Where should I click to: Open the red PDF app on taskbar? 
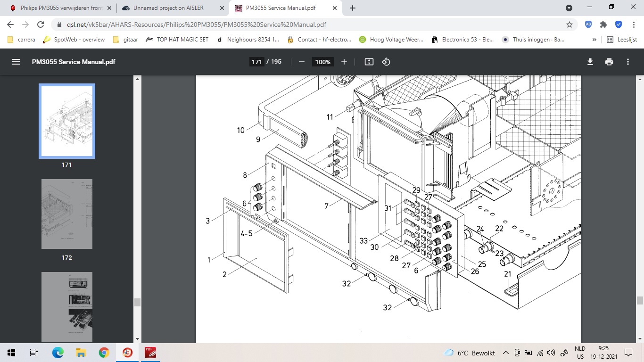tap(150, 353)
